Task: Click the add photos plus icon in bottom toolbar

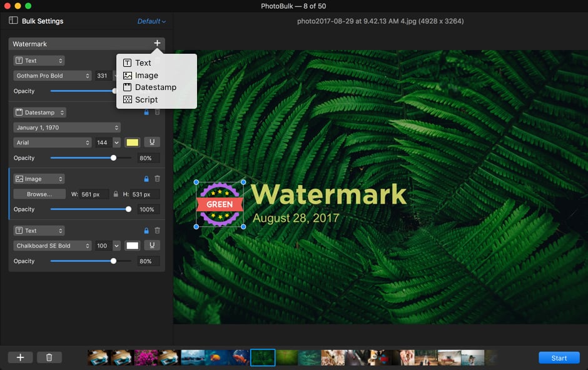Action: 20,357
